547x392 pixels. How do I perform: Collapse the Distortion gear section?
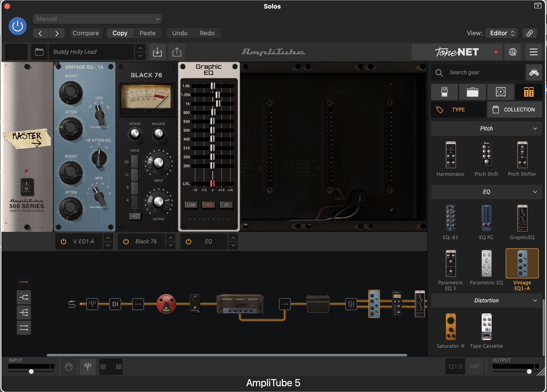[535, 301]
